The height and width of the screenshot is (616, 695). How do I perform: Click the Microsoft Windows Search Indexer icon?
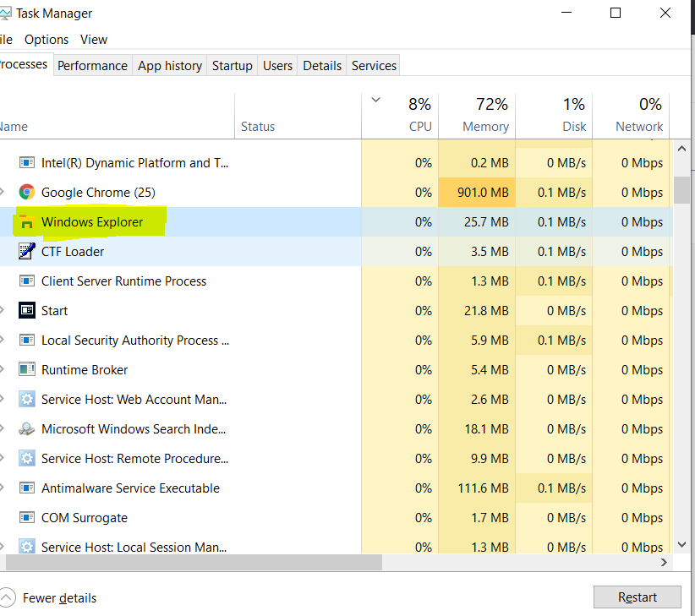26,428
